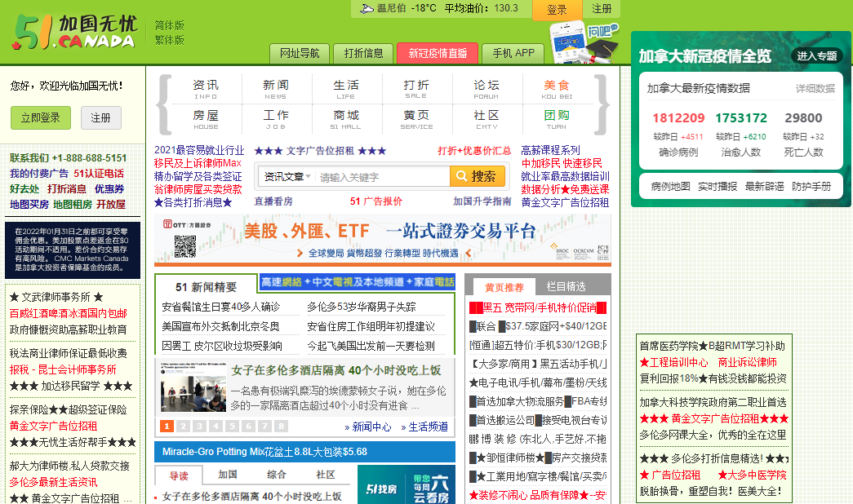The height and width of the screenshot is (504, 853).
Task: Open the 详细数据 link
Action: coord(815,88)
